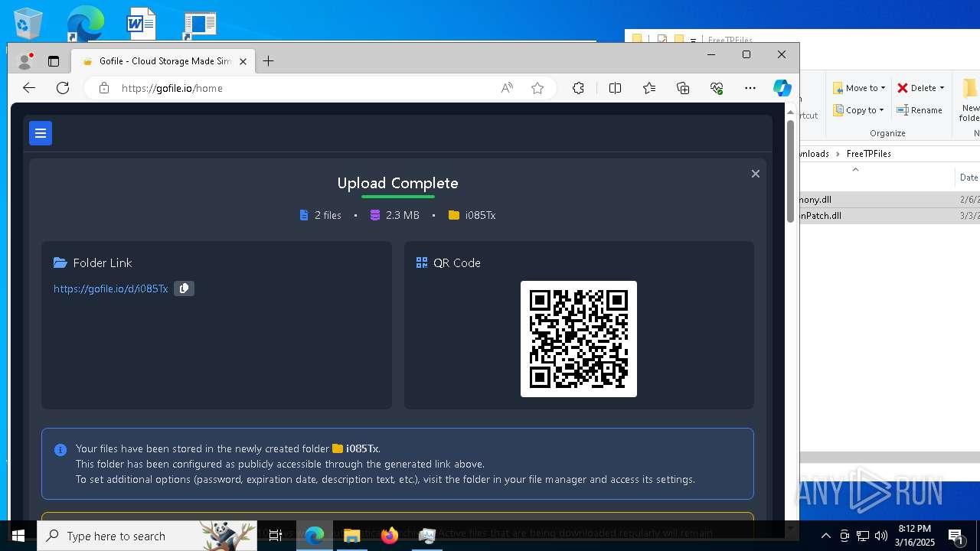Screen dimensions: 980x551
Task: Switch to Edge on the taskbar
Action: 315,536
